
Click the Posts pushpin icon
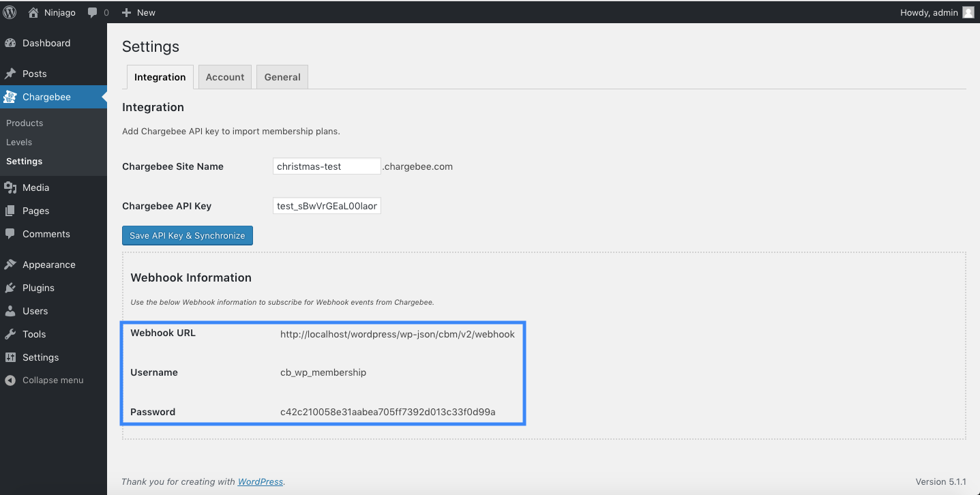[x=10, y=74]
